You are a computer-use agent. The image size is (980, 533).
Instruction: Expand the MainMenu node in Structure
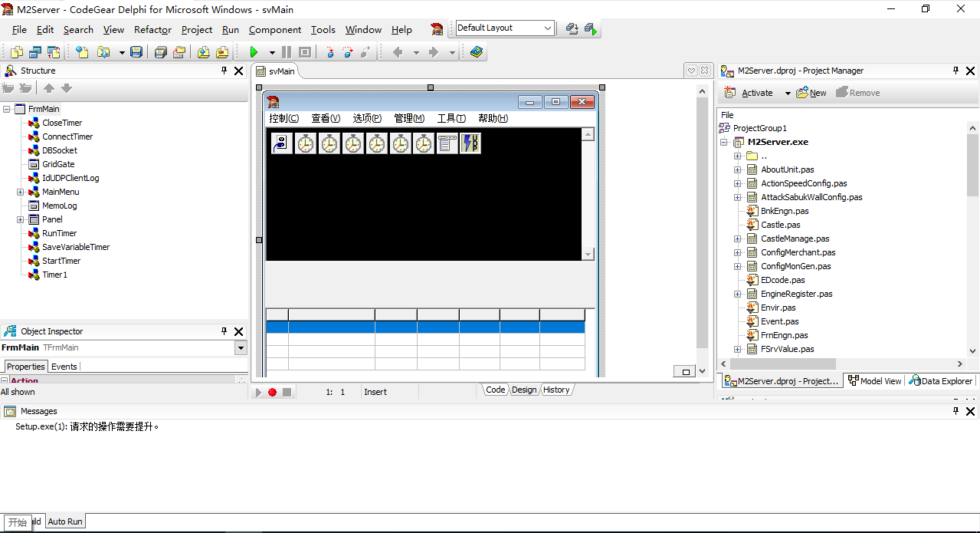tap(21, 192)
